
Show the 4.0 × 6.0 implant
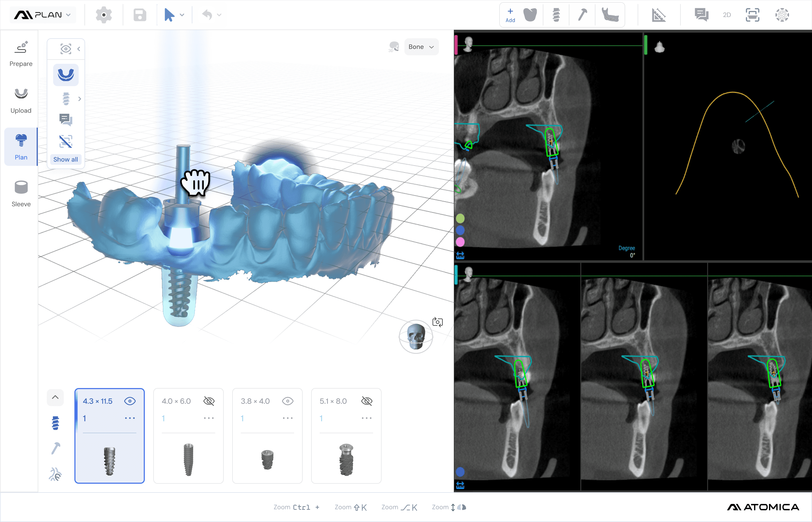click(x=209, y=401)
